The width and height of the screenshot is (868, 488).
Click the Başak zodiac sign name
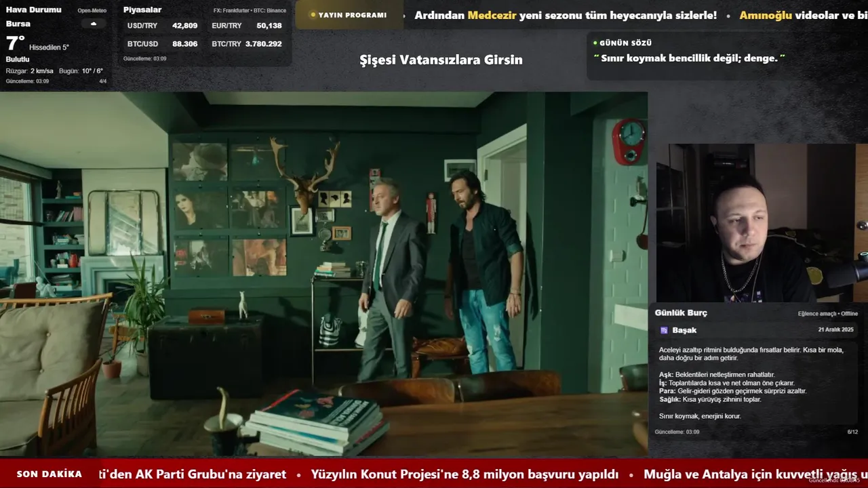[x=684, y=330]
